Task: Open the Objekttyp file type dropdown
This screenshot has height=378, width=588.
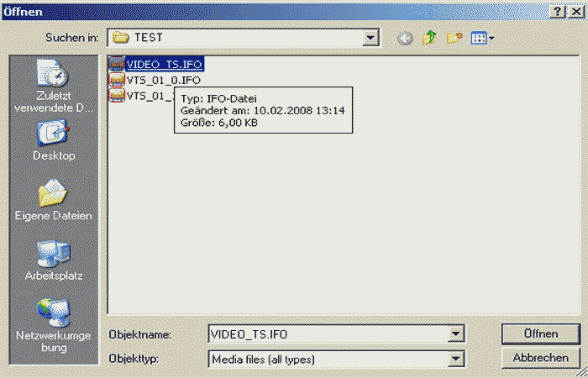Action: click(x=456, y=359)
